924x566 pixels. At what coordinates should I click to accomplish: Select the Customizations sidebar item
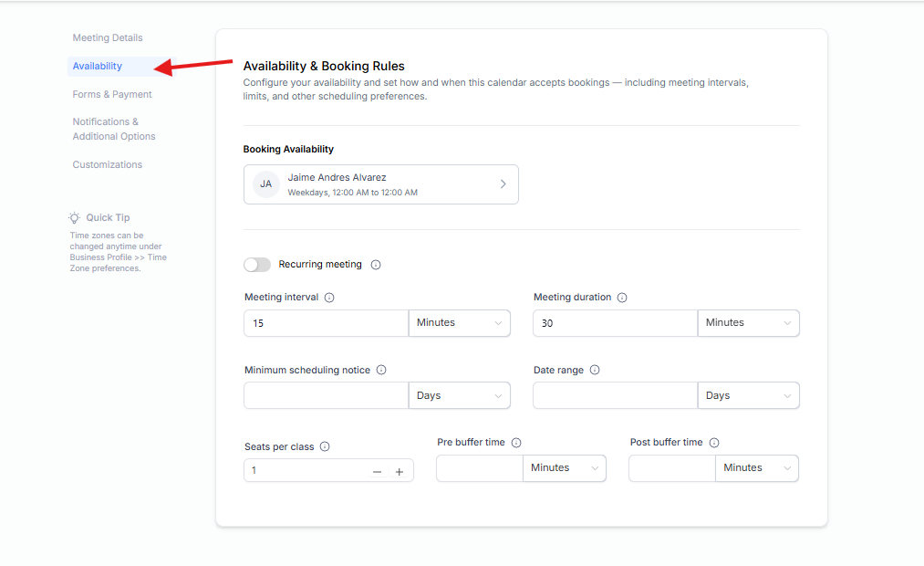[108, 165]
